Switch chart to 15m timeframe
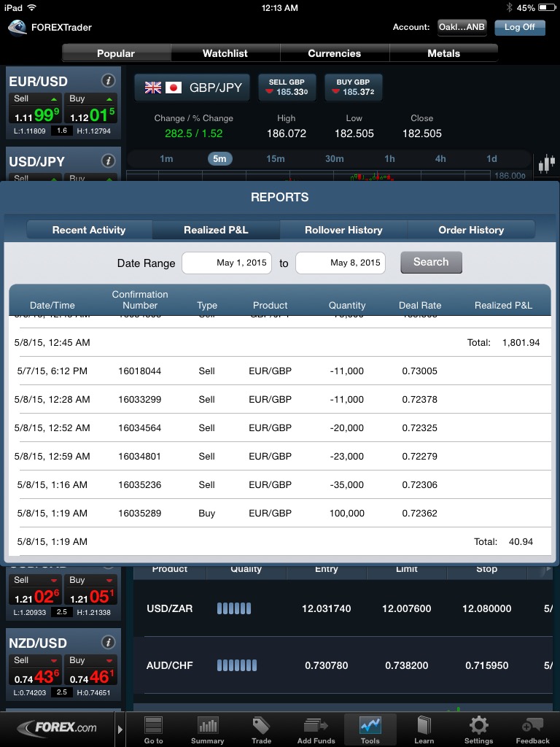The image size is (560, 747). pyautogui.click(x=276, y=158)
